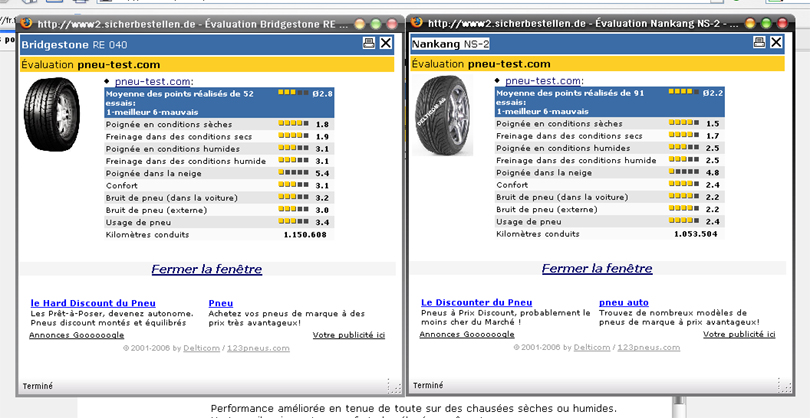The width and height of the screenshot is (810, 418).
Task: Click the Nankang 'Confort' rating squares
Action: coord(684,184)
